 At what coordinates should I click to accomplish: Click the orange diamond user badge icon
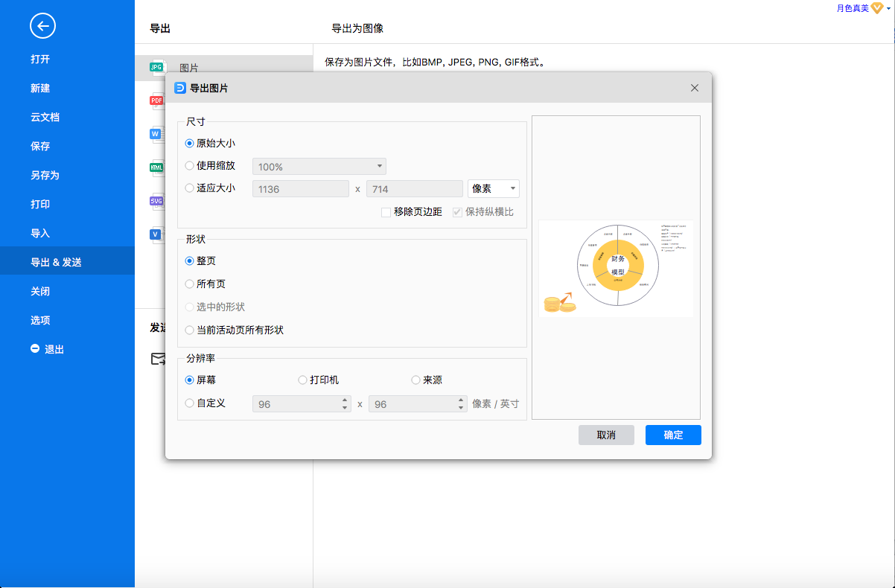877,8
